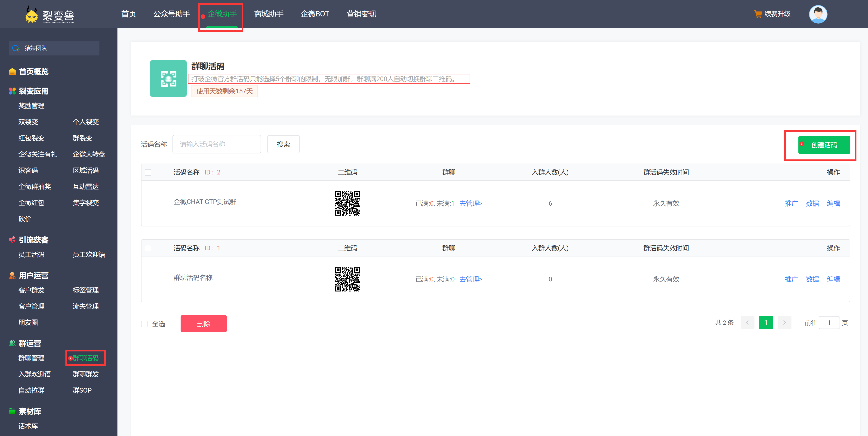Image resolution: width=868 pixels, height=436 pixels.
Task: Click the 活码名称 search input field
Action: [x=217, y=144]
